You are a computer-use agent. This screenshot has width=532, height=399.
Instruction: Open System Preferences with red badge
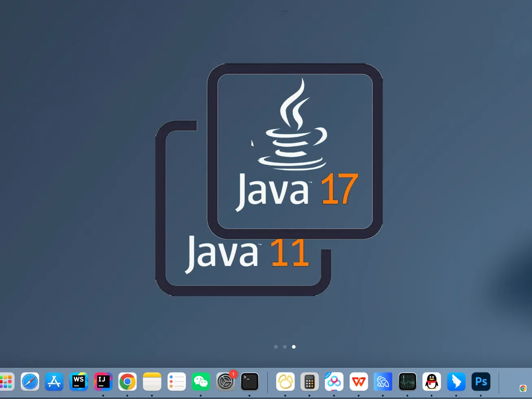[x=225, y=382]
